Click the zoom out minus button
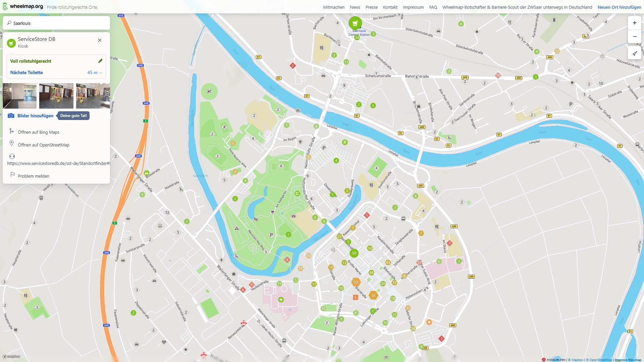 634,37
